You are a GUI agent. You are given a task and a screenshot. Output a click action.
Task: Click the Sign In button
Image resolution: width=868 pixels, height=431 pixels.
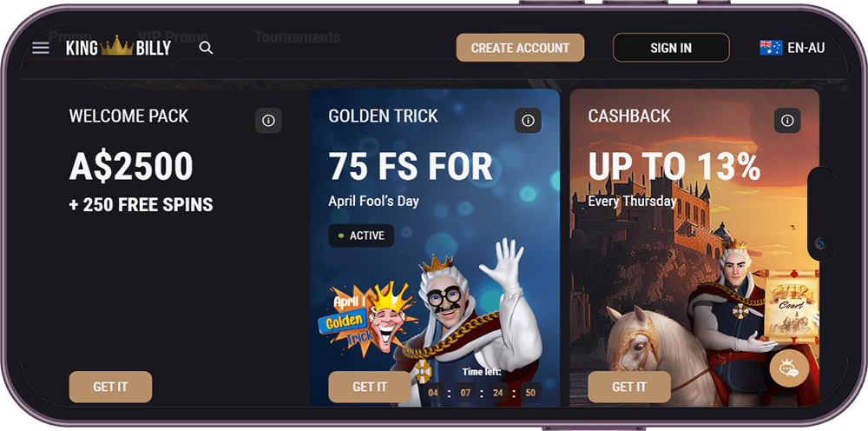click(671, 48)
